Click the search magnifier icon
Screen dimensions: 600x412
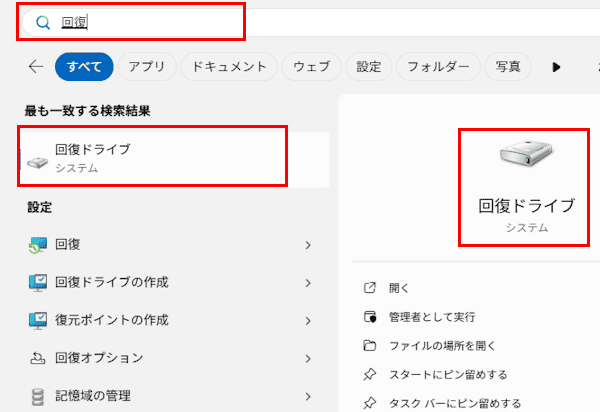click(x=42, y=23)
